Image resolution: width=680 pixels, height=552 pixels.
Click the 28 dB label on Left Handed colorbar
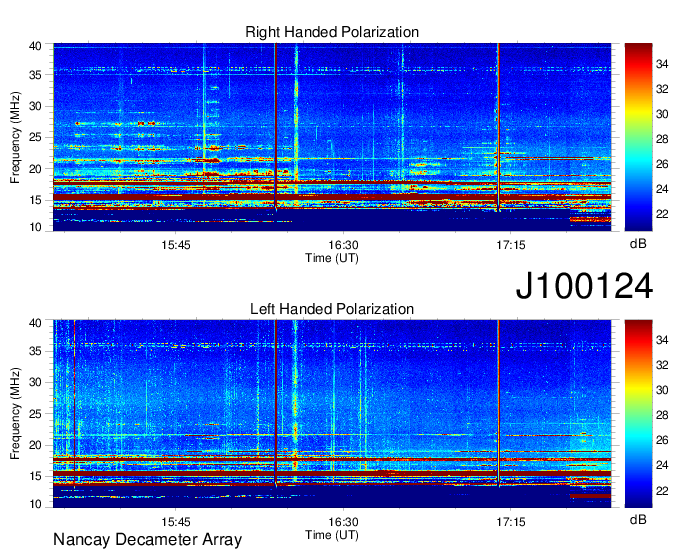[x=662, y=415]
